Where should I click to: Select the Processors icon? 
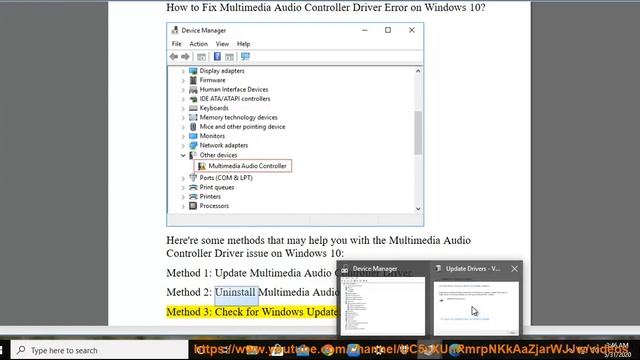tap(193, 206)
